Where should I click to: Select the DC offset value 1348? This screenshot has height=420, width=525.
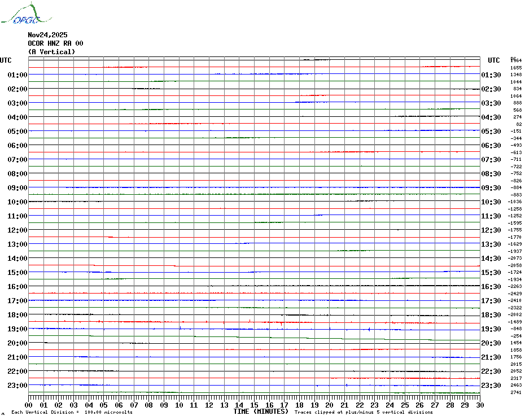point(516,75)
